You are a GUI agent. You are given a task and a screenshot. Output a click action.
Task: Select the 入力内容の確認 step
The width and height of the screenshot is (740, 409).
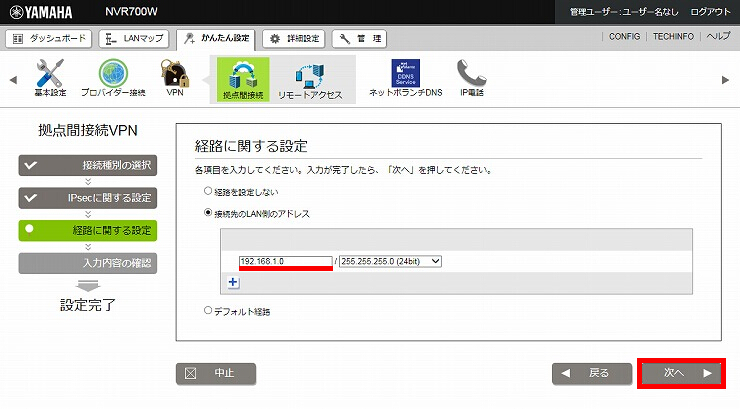[88, 263]
